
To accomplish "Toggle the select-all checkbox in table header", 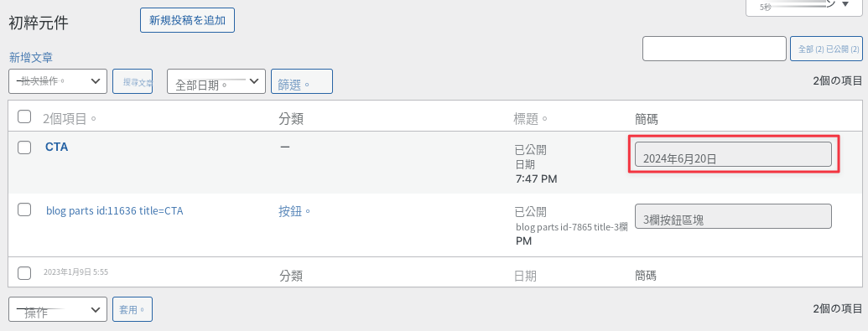I will click(x=24, y=116).
